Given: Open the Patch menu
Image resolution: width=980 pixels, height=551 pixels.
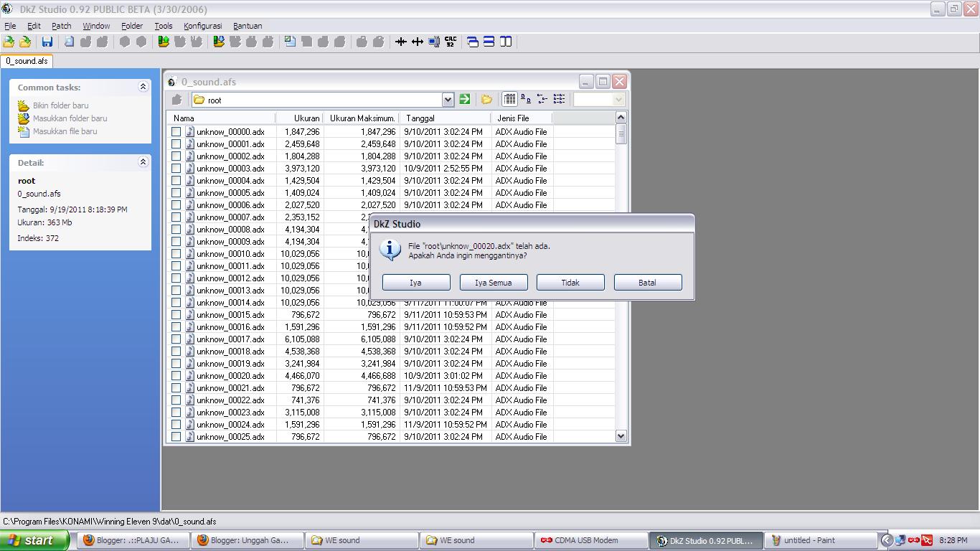Looking at the screenshot, I should pyautogui.click(x=62, y=26).
